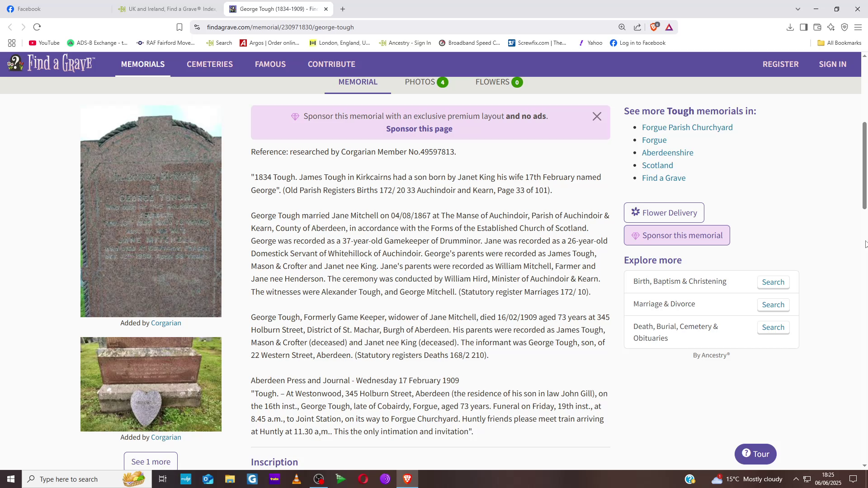This screenshot has width=868, height=488.
Task: Reload the page with refresh icon
Action: [37, 28]
